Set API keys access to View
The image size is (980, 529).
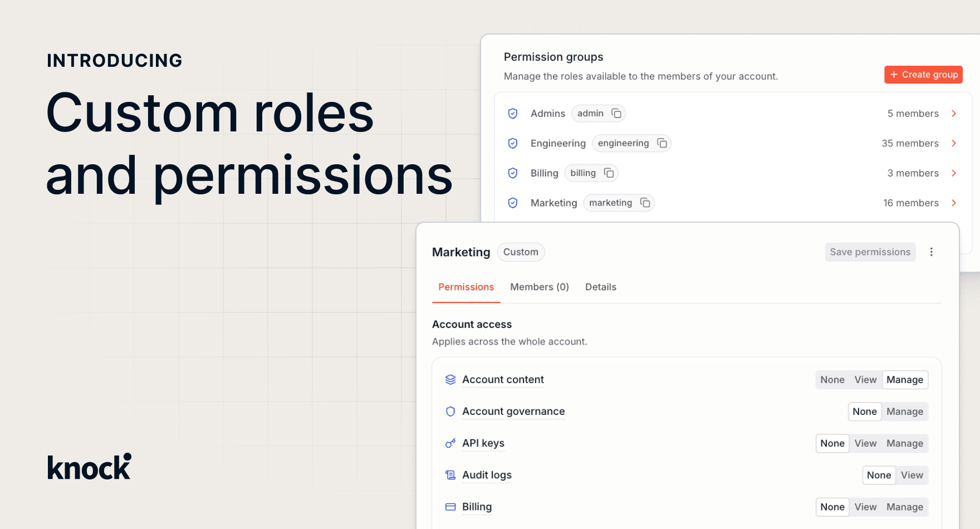866,443
